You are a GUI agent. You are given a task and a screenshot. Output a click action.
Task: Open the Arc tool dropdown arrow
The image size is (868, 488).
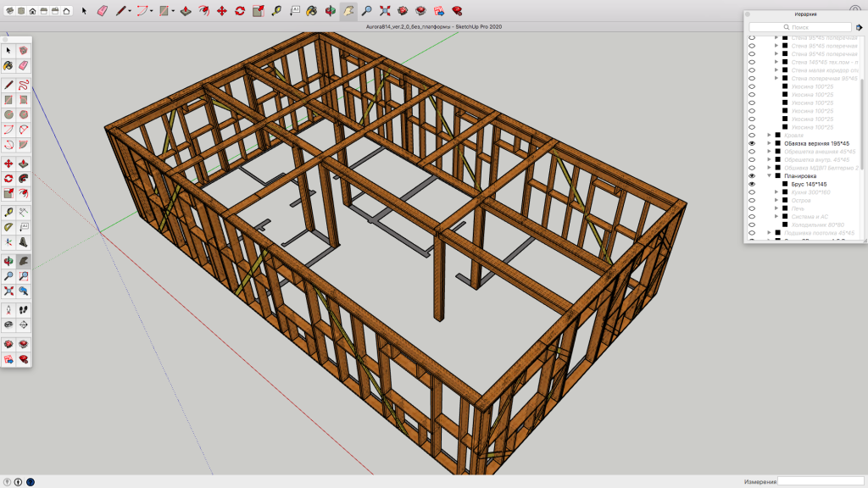tap(151, 12)
